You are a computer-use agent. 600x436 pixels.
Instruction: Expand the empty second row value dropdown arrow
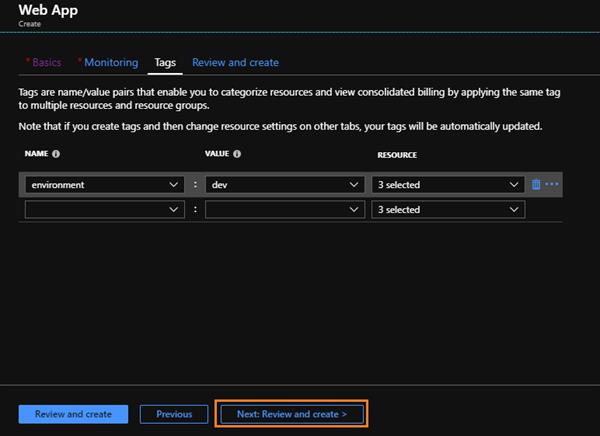pyautogui.click(x=355, y=210)
